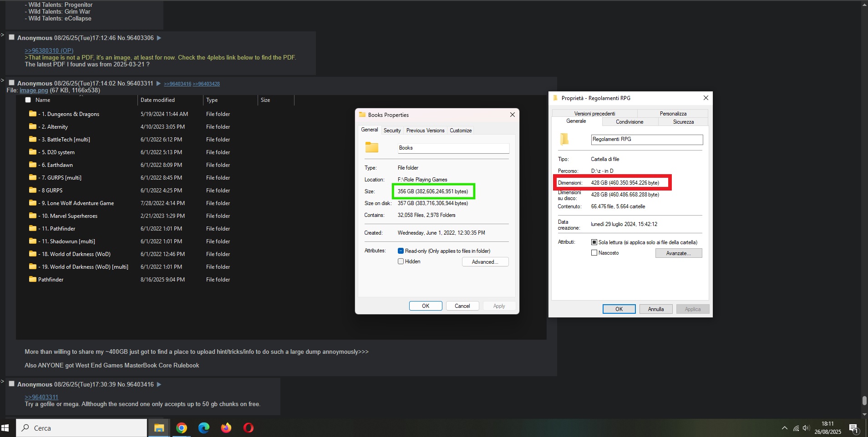Click the folder icon in Books Properties

372,147
